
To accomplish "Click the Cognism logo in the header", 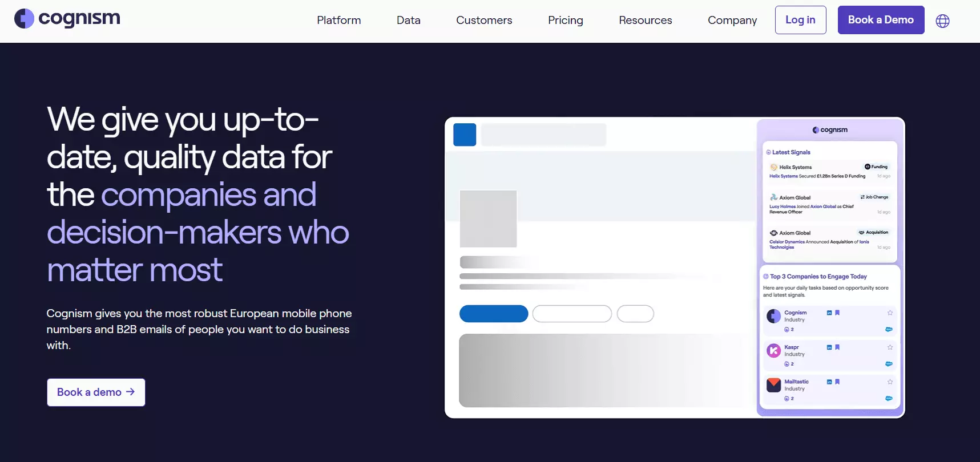I will tap(67, 19).
